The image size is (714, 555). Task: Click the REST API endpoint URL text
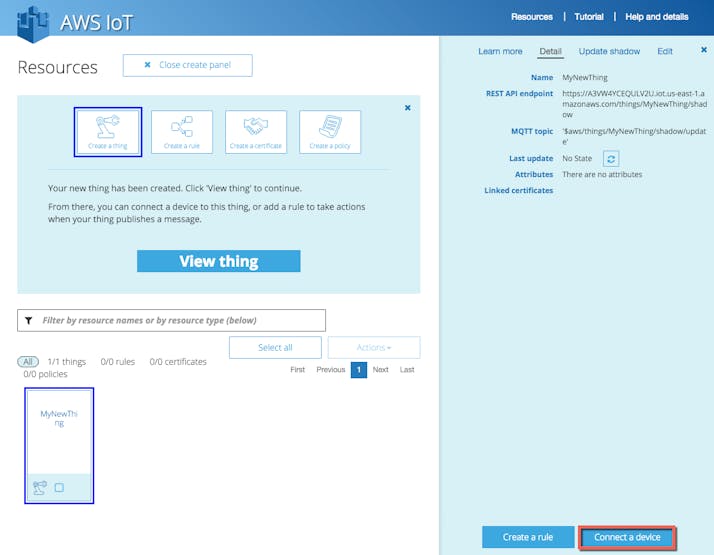pos(634,104)
